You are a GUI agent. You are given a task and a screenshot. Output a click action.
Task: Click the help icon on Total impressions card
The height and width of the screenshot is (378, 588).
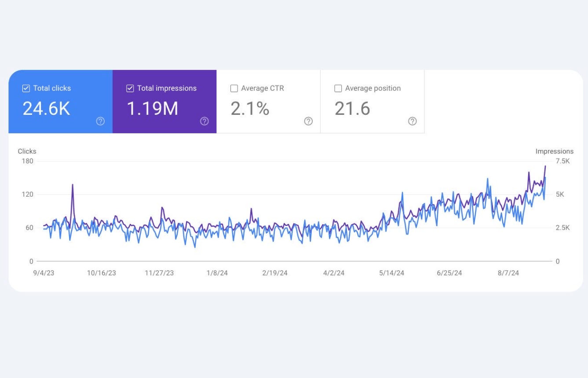click(204, 121)
